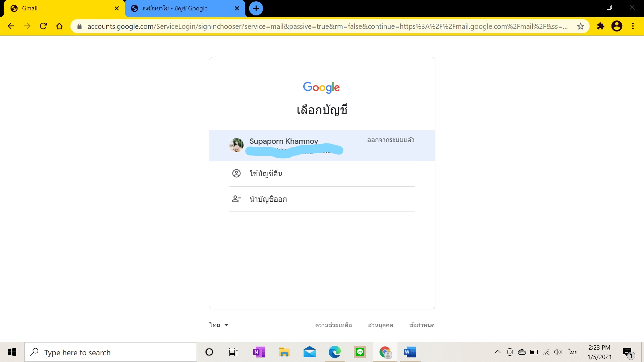Open Microsoft Edge from the taskbar
This screenshot has width=644, height=362.
click(x=334, y=352)
